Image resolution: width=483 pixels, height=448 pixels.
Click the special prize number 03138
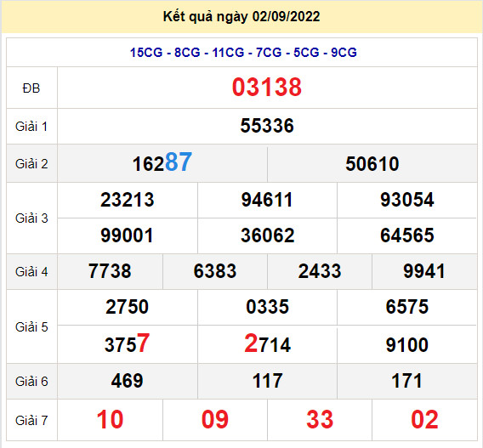(267, 88)
